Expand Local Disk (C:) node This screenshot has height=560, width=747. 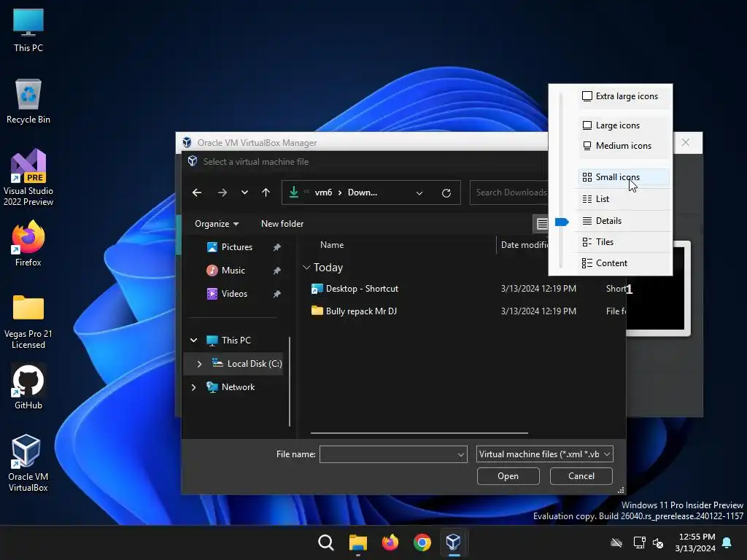pyautogui.click(x=199, y=364)
